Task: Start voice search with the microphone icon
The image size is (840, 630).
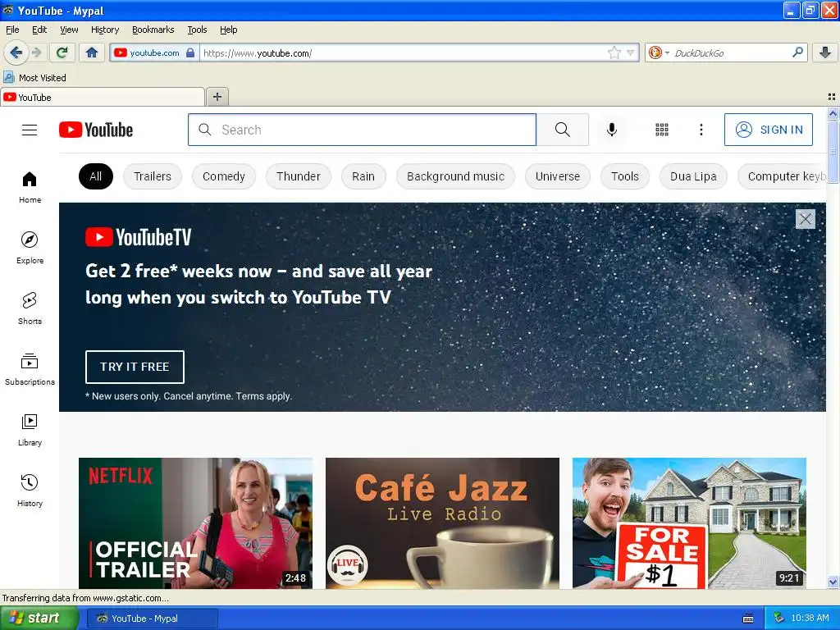Action: point(611,130)
